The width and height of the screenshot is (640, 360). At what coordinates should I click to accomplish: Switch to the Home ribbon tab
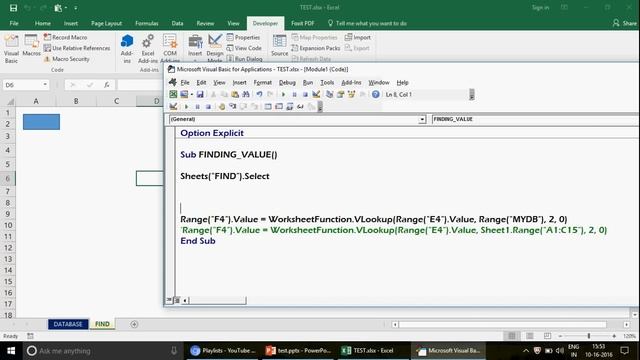click(x=42, y=23)
